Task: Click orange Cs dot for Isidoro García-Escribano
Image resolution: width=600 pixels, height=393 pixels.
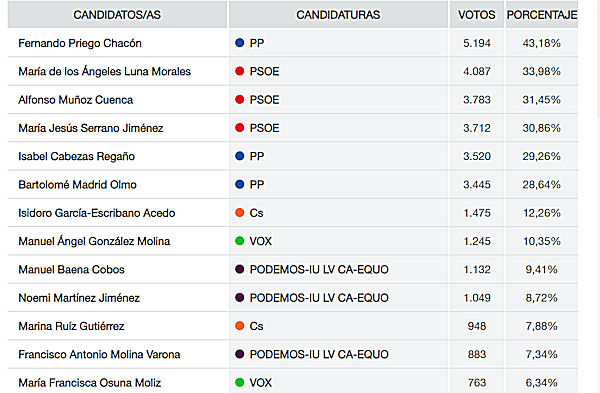Action: pos(240,213)
